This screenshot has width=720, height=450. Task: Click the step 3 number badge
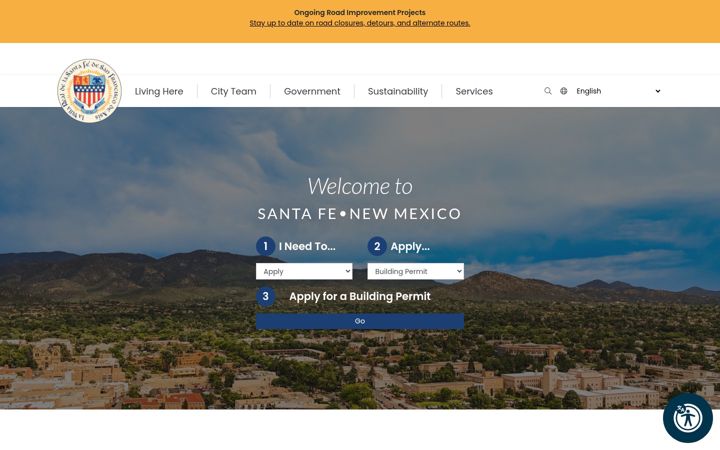click(265, 296)
